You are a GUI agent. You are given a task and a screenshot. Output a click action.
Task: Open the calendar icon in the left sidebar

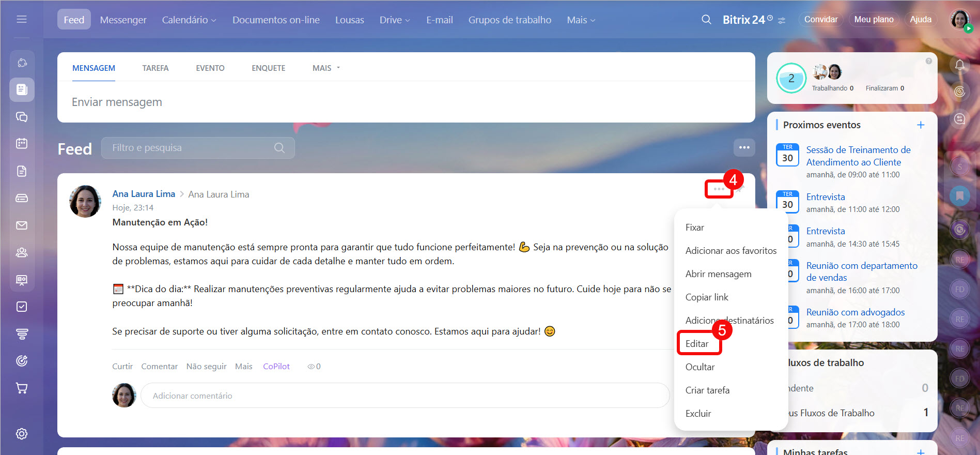coord(22,143)
